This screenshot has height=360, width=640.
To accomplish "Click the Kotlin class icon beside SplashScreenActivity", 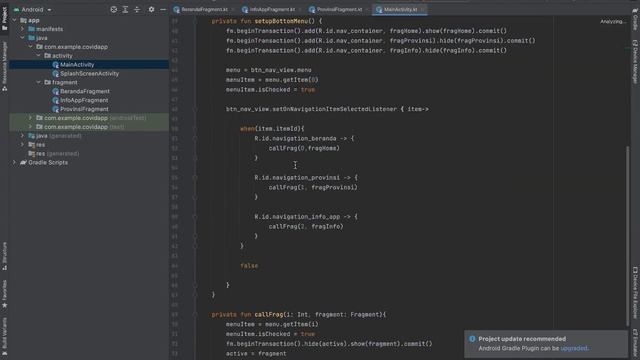I will coord(56,73).
